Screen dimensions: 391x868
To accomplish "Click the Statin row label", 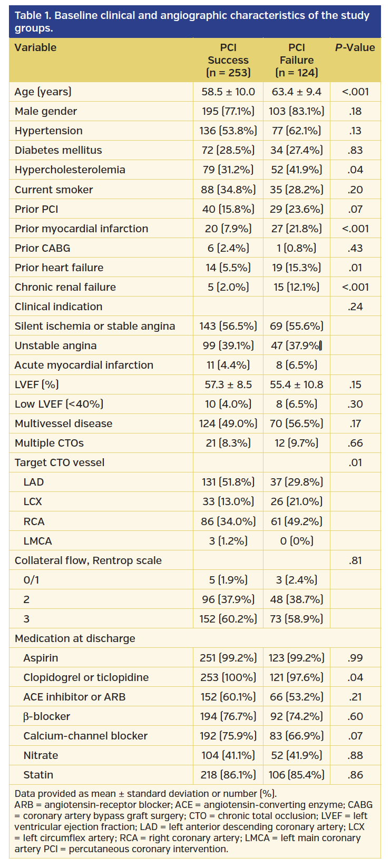I will point(38,775).
